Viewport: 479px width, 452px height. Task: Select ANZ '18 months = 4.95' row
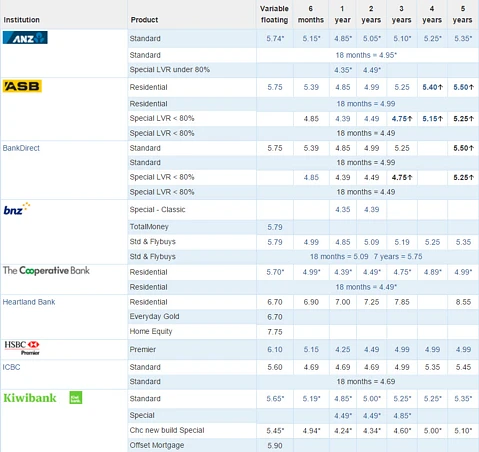[366, 55]
